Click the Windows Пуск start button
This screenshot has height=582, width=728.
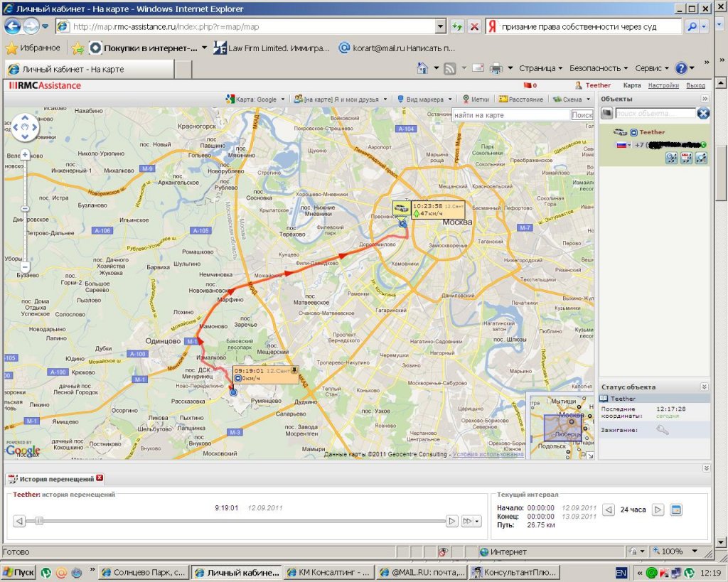coord(18,572)
